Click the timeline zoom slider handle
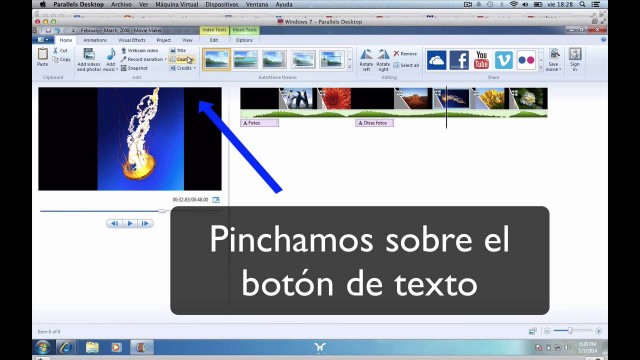Screen dimensions: 640x360 pos(570,331)
